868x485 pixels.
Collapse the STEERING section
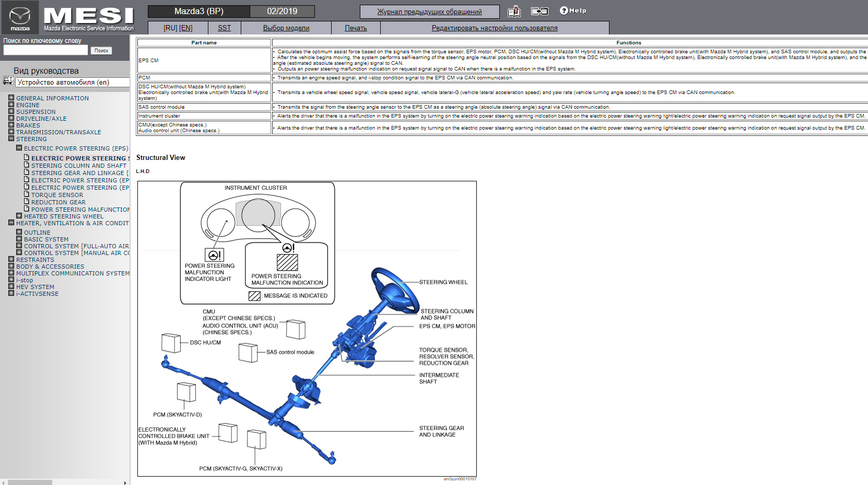tap(11, 139)
